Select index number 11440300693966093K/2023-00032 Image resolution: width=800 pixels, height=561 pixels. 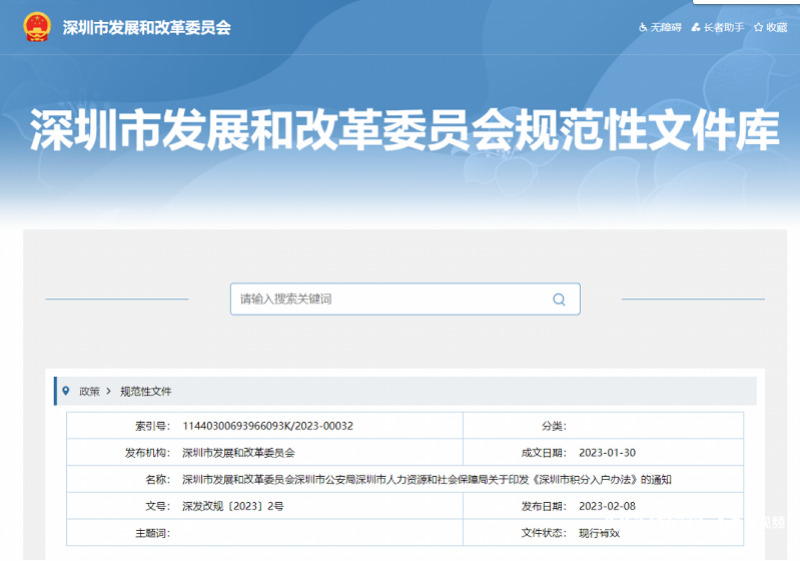click(267, 426)
